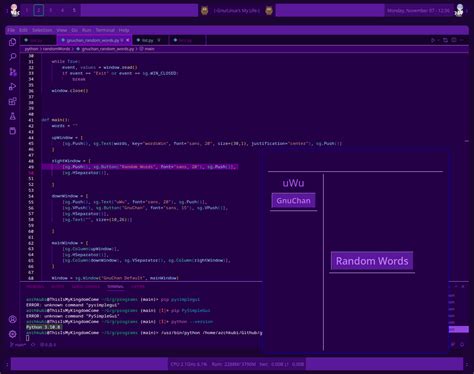474x374 pixels.
Task: Open the Testing flask icon view
Action: (x=12, y=116)
